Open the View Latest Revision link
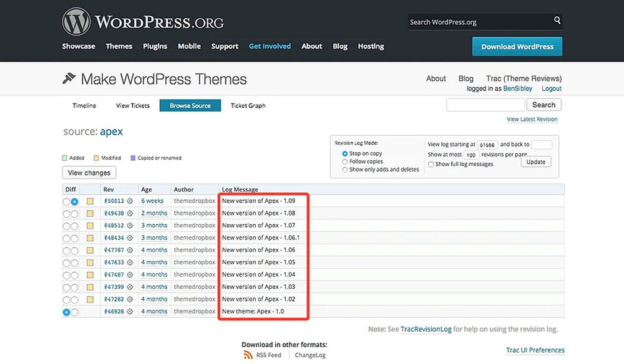 [x=532, y=119]
